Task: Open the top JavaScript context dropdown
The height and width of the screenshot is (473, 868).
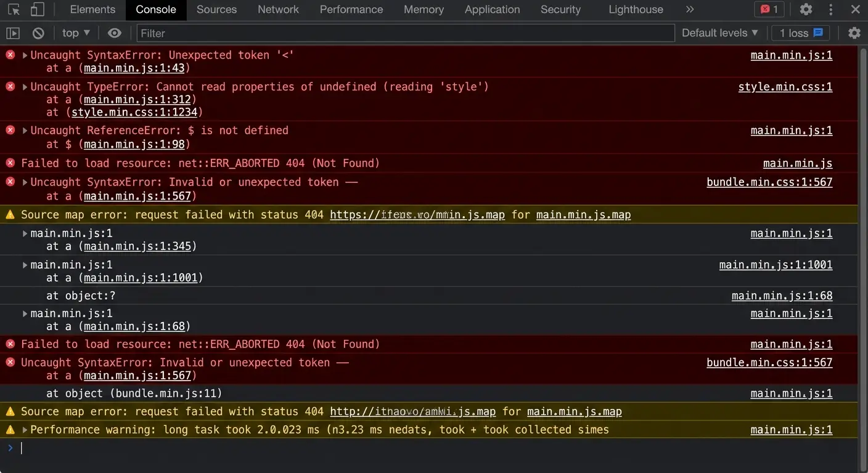Action: coord(76,33)
